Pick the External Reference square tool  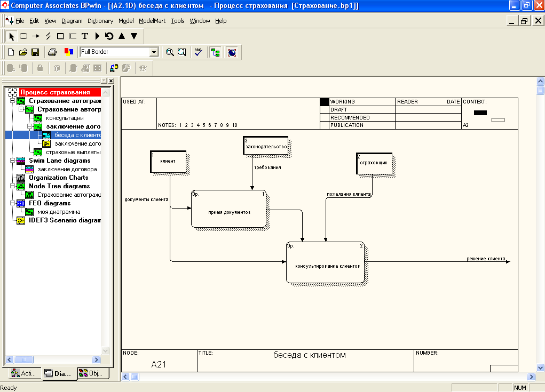click(x=60, y=36)
